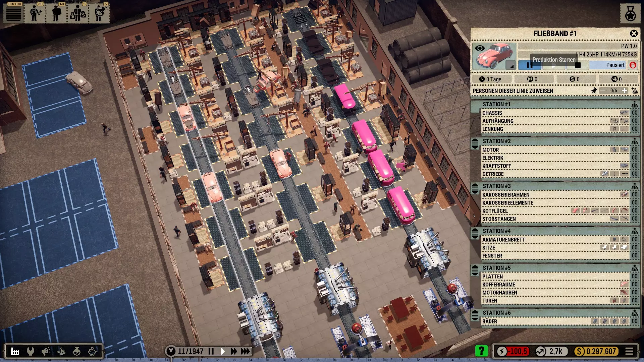Toggle the pin icon for worker assignment

coord(594,90)
